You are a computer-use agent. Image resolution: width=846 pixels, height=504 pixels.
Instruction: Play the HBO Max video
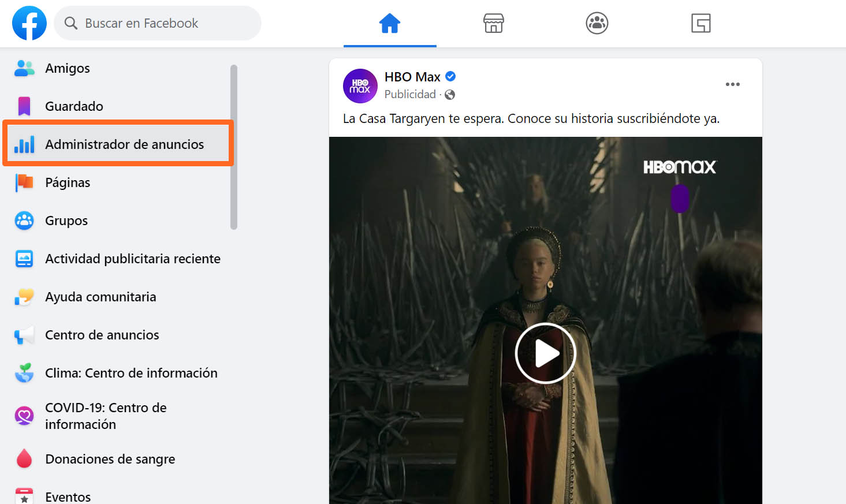pyautogui.click(x=545, y=353)
